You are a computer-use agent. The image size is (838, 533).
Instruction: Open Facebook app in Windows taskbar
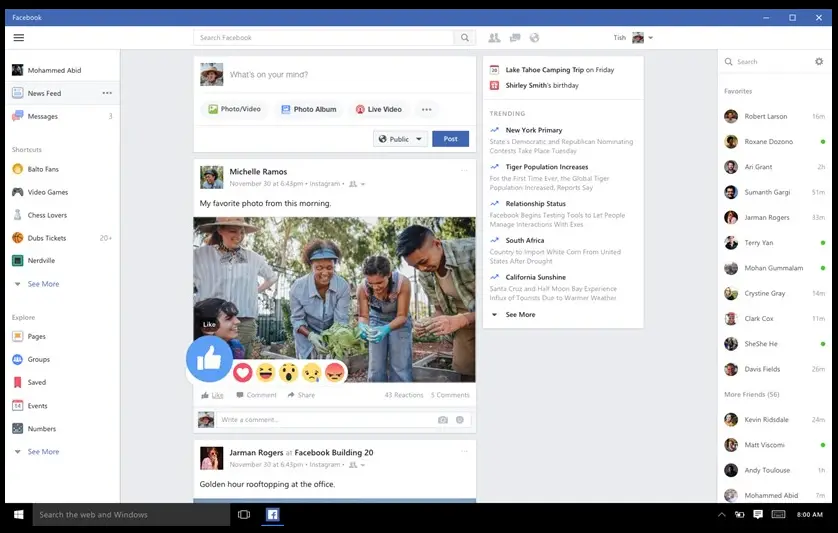[x=272, y=515]
